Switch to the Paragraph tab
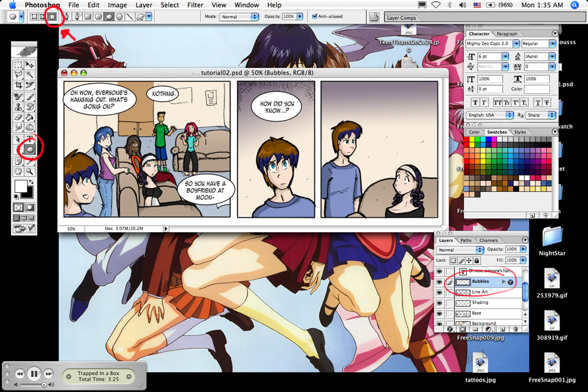588x392 pixels. click(507, 33)
